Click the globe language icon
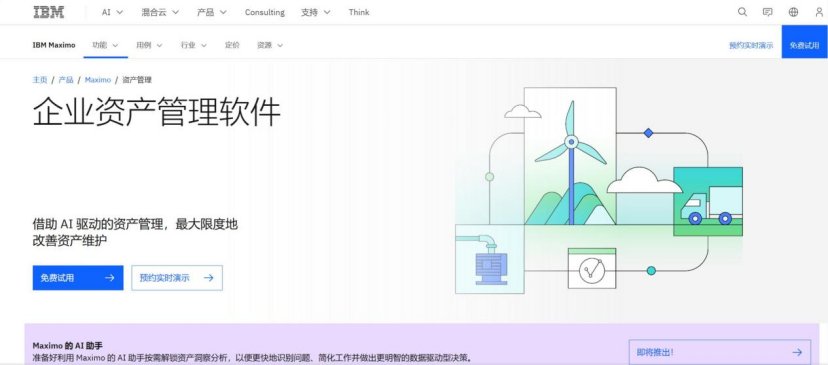Screen dimensions: 828x365 click(x=793, y=12)
